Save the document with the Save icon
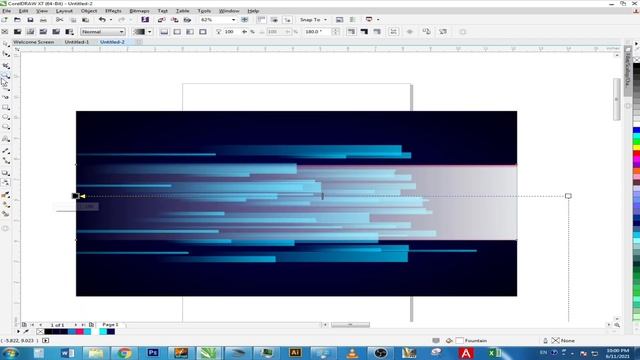This screenshot has width=640, height=360. [x=30, y=20]
